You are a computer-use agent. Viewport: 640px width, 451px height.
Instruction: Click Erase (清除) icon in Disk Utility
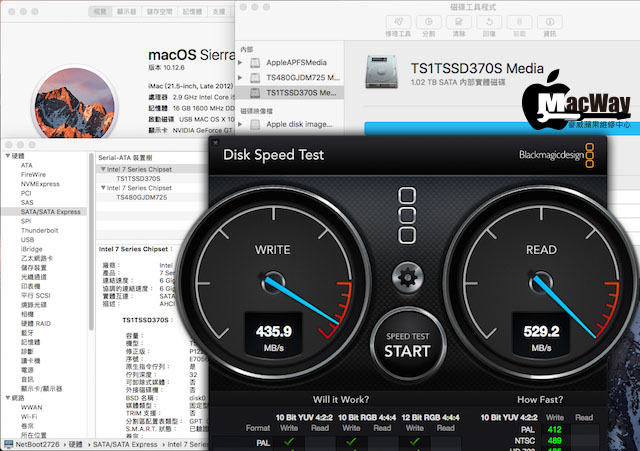coord(459,22)
